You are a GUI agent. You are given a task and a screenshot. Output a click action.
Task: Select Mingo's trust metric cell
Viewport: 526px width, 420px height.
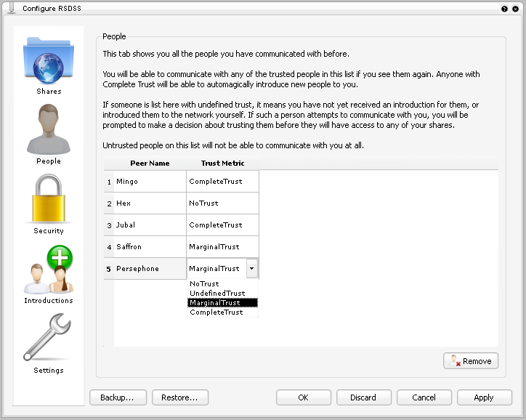pyautogui.click(x=222, y=182)
